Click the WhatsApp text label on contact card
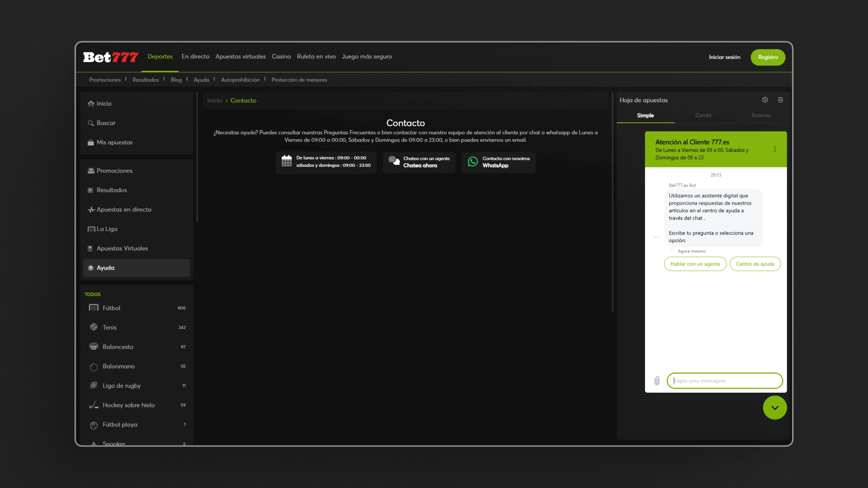This screenshot has height=488, width=868. [495, 166]
